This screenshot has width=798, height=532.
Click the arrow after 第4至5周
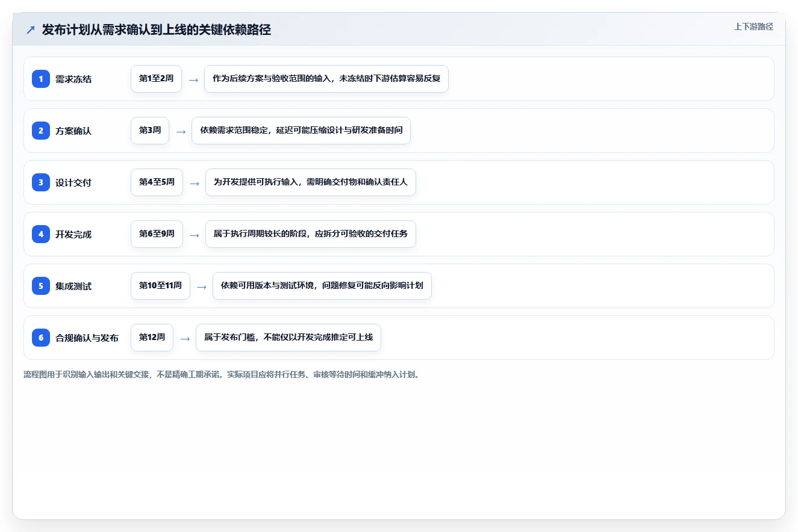tap(194, 183)
